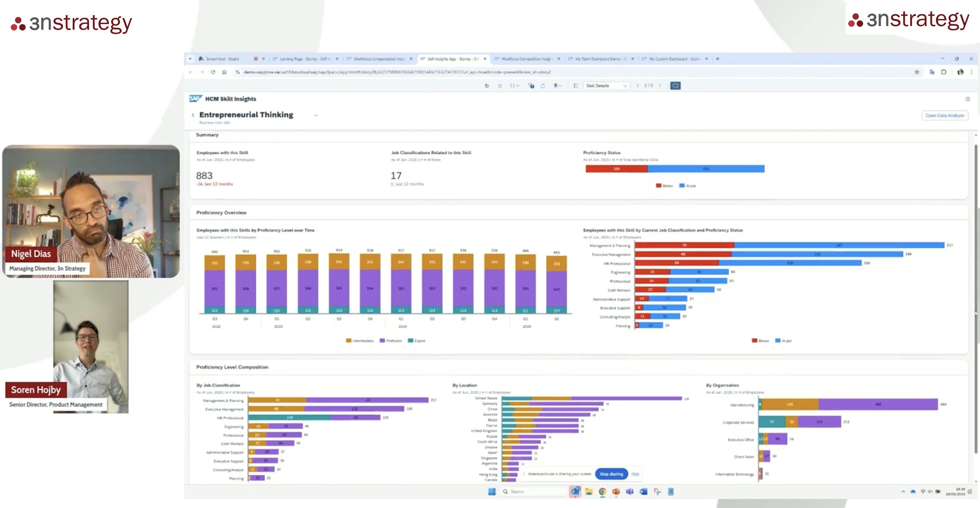Refresh the story with the refresh icon

(543, 85)
